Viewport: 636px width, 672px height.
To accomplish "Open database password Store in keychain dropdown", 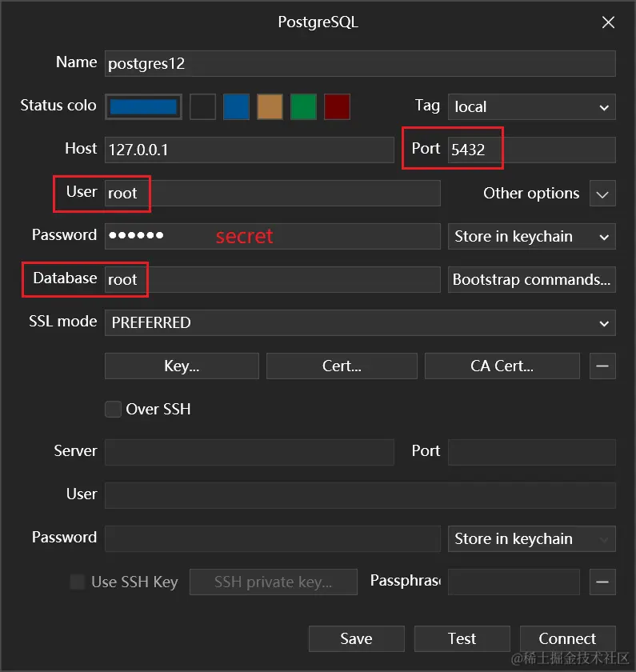I will (531, 236).
